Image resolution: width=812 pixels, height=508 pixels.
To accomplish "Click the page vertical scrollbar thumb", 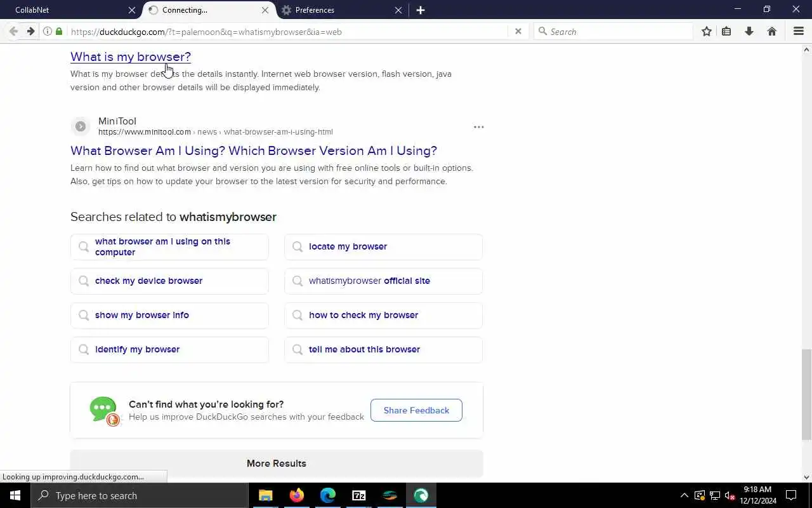I will click(x=807, y=394).
